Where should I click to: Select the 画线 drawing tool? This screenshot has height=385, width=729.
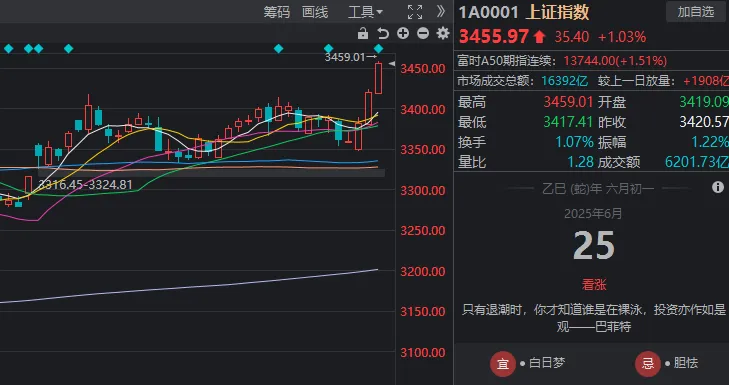(x=315, y=12)
